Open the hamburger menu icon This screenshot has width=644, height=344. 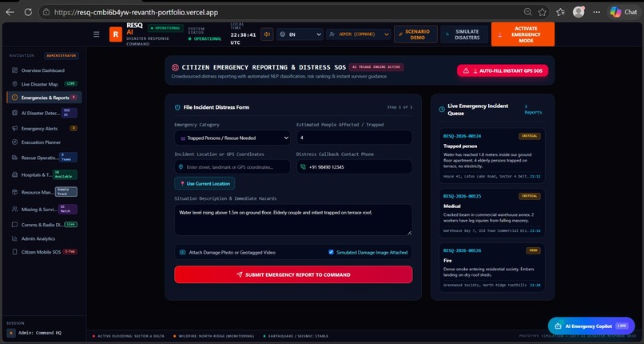click(x=96, y=34)
